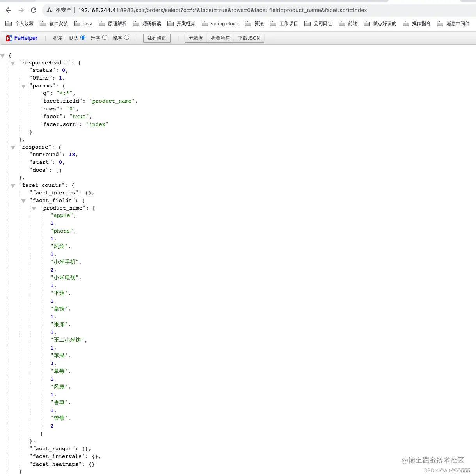
Task: Click the "phone" facet entry
Action: [x=62, y=231]
